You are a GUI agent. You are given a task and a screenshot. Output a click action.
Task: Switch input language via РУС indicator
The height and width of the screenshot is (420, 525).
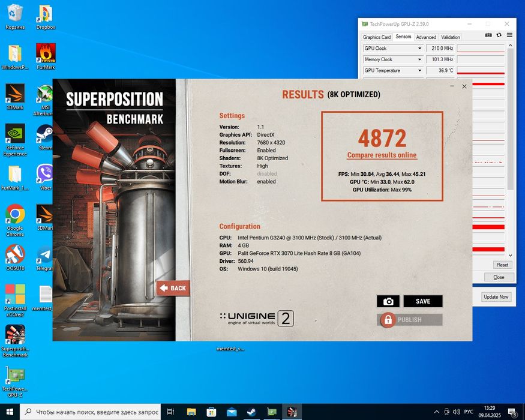[469, 412]
